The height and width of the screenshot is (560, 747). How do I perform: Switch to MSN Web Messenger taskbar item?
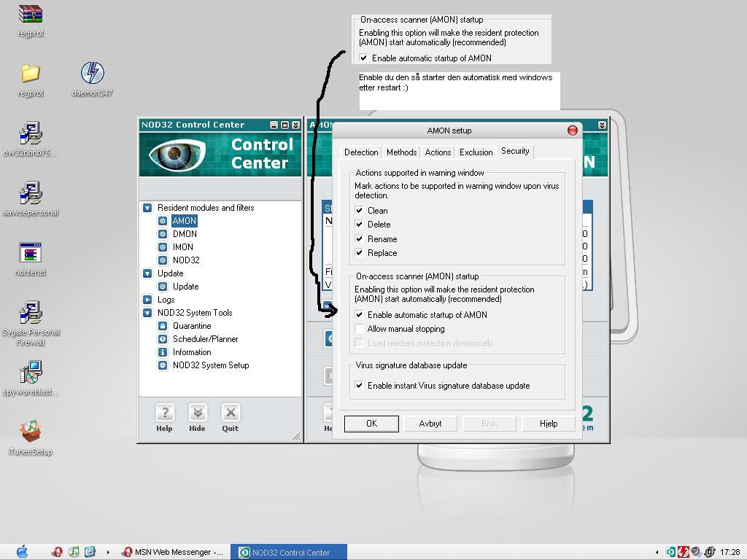pyautogui.click(x=173, y=553)
